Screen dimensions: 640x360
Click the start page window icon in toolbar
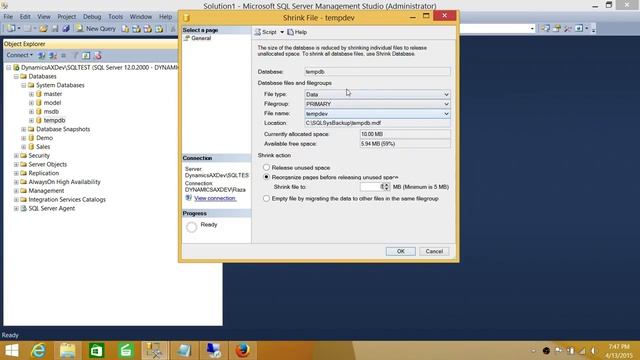(x=579, y=28)
